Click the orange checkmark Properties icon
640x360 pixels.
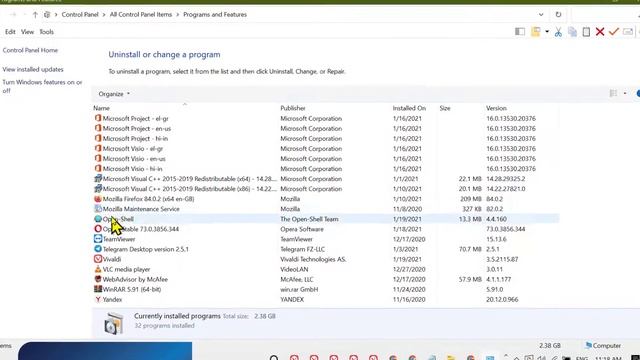pos(613,31)
